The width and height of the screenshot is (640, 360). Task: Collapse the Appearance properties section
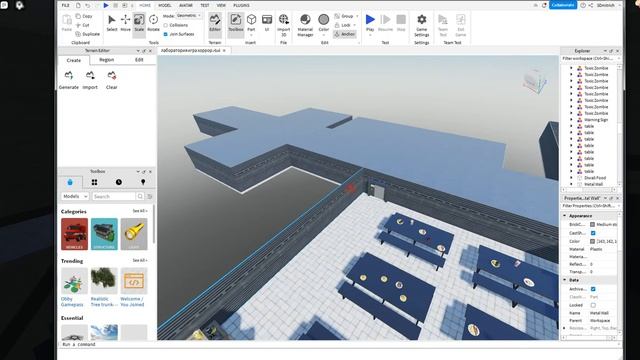pos(565,216)
